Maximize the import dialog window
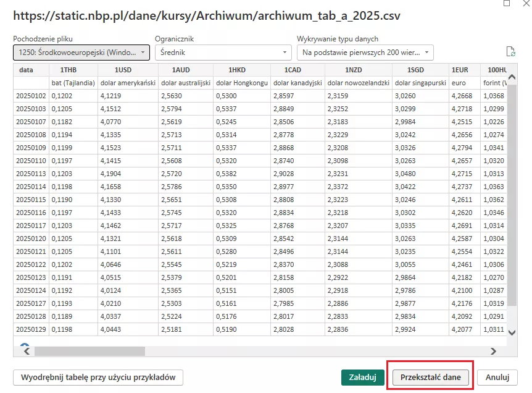This screenshot has width=532, height=393. click(x=507, y=3)
